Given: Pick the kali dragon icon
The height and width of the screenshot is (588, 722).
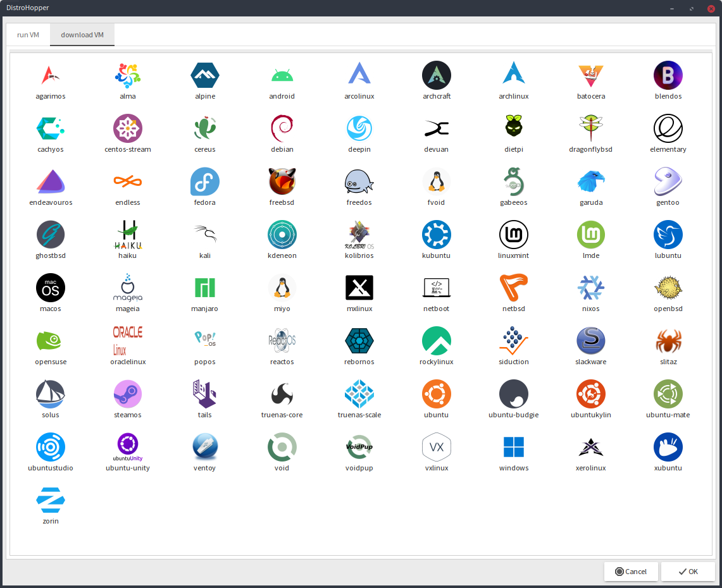Looking at the screenshot, I should pos(205,235).
